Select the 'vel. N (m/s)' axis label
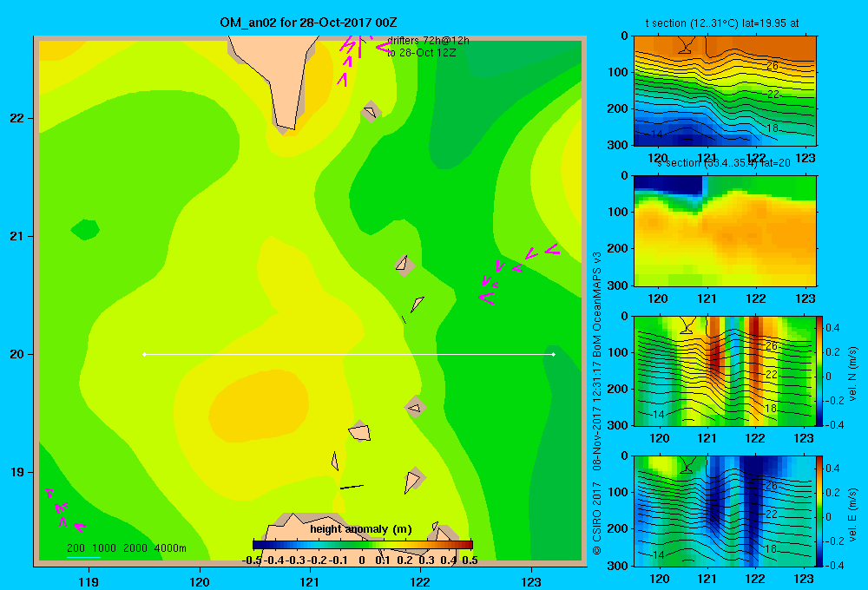Viewport: 868px width, 590px height. click(x=852, y=374)
